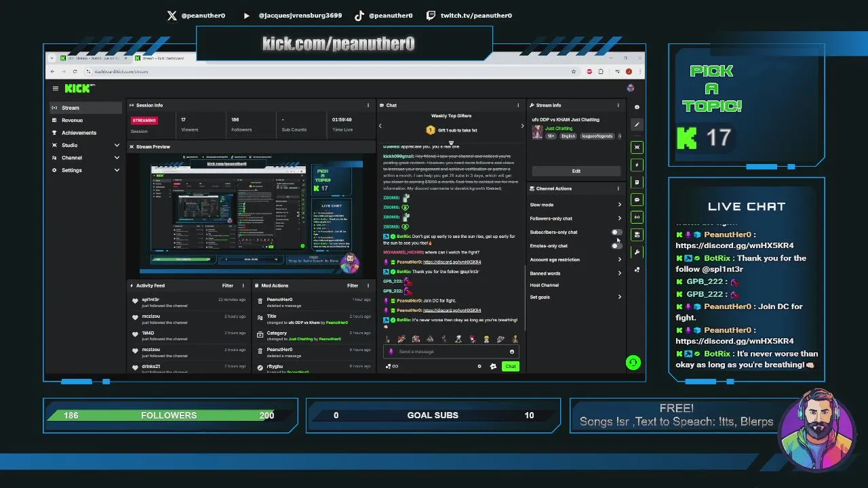The image size is (868, 488).
Task: Go to Revenue in the sidebar
Action: click(86, 120)
